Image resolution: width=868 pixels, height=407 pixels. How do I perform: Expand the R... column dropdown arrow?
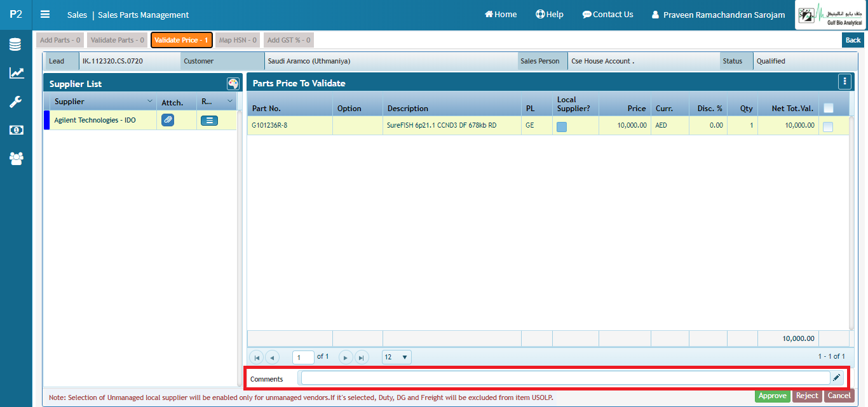point(230,102)
